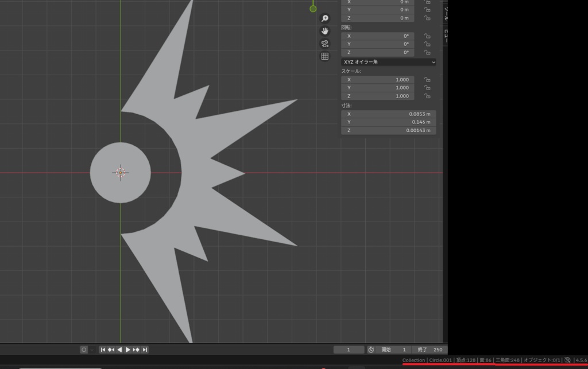
Task: Click the rotation Y field showing 0°
Action: point(378,44)
